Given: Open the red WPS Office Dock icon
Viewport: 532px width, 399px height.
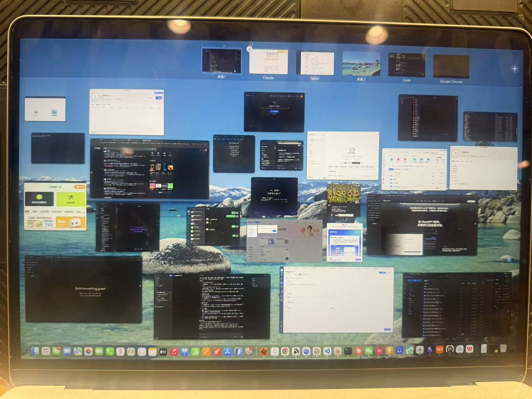Looking at the screenshot, I should coord(469,349).
